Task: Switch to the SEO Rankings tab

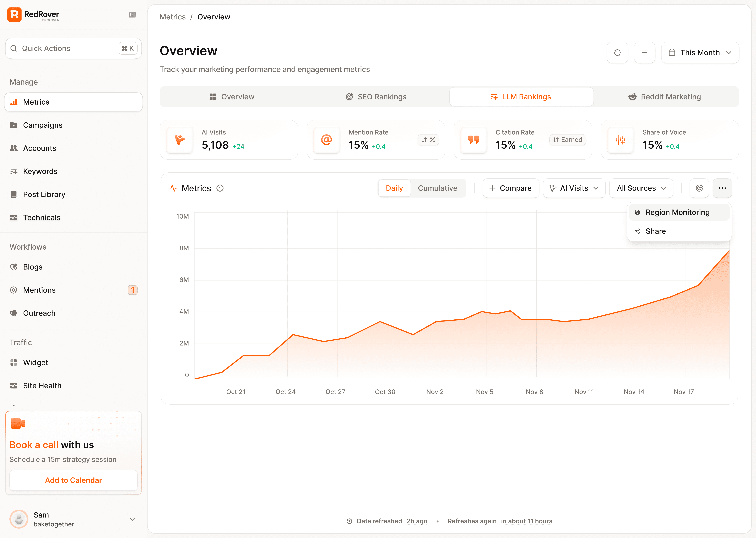Action: pos(376,97)
